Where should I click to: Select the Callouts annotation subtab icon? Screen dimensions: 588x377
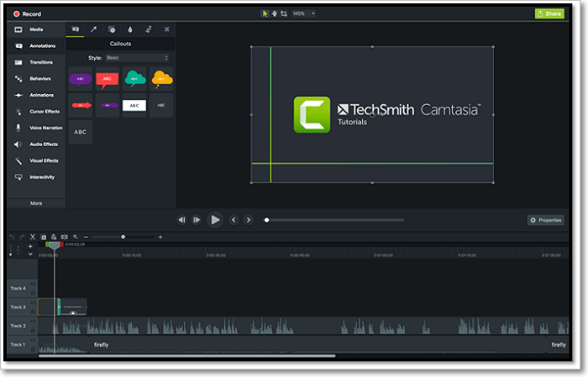click(75, 29)
